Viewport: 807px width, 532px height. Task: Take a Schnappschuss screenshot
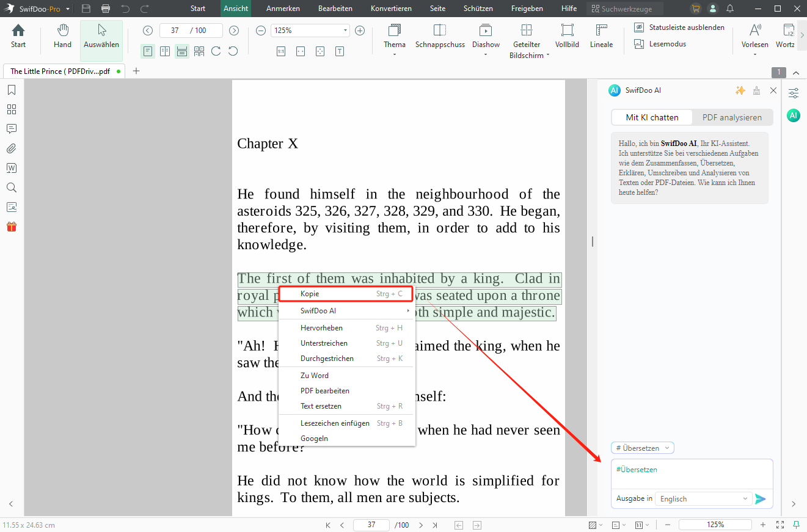tap(440, 36)
